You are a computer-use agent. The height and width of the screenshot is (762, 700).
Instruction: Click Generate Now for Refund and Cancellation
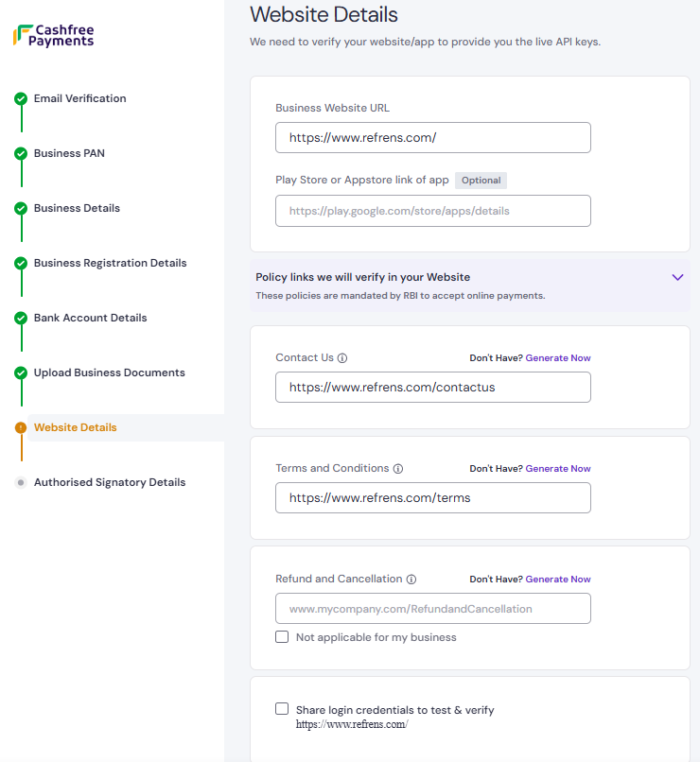pyautogui.click(x=558, y=580)
